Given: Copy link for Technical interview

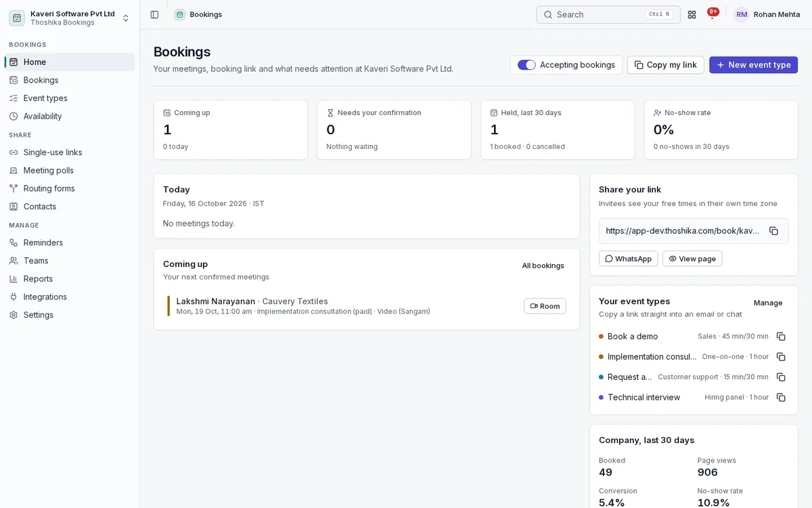Looking at the screenshot, I should [x=781, y=398].
